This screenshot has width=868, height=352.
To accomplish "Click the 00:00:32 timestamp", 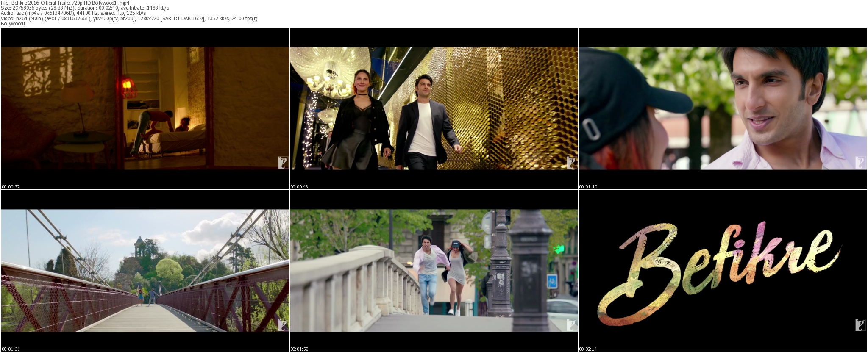I will (11, 187).
